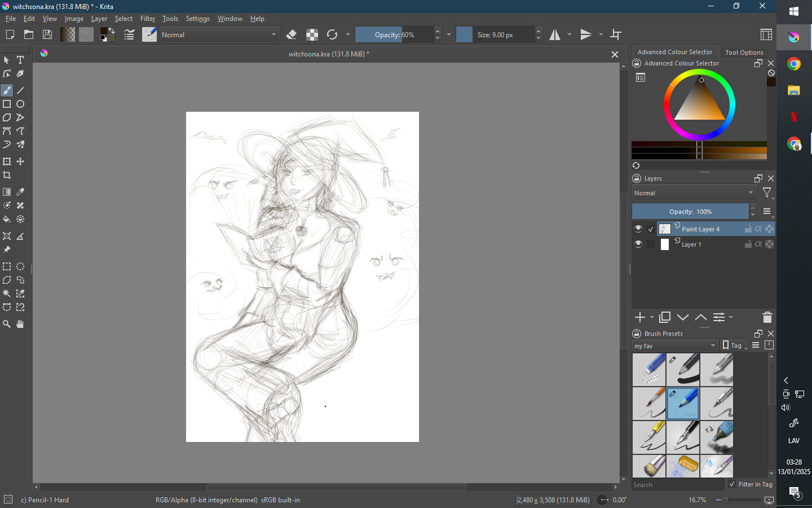Expand the 'my fav' brush tag dropdown
This screenshot has height=508, width=812.
click(675, 346)
